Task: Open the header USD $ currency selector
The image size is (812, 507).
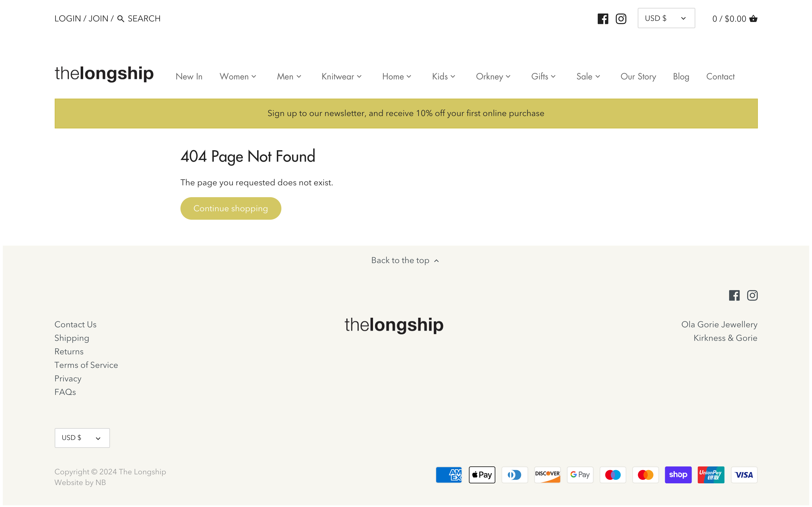Action: [666, 18]
